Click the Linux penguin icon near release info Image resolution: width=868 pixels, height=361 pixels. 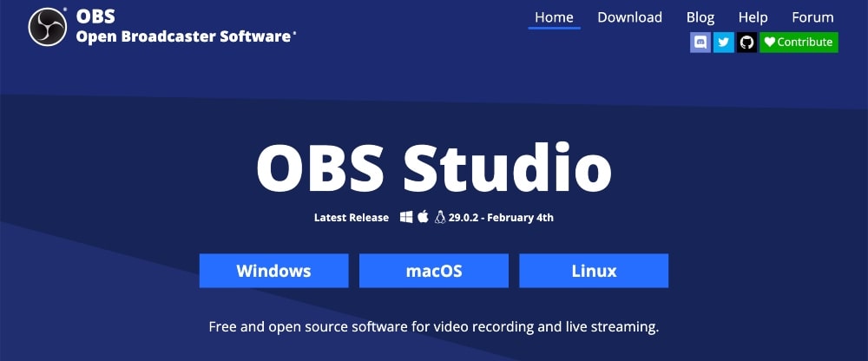click(440, 216)
